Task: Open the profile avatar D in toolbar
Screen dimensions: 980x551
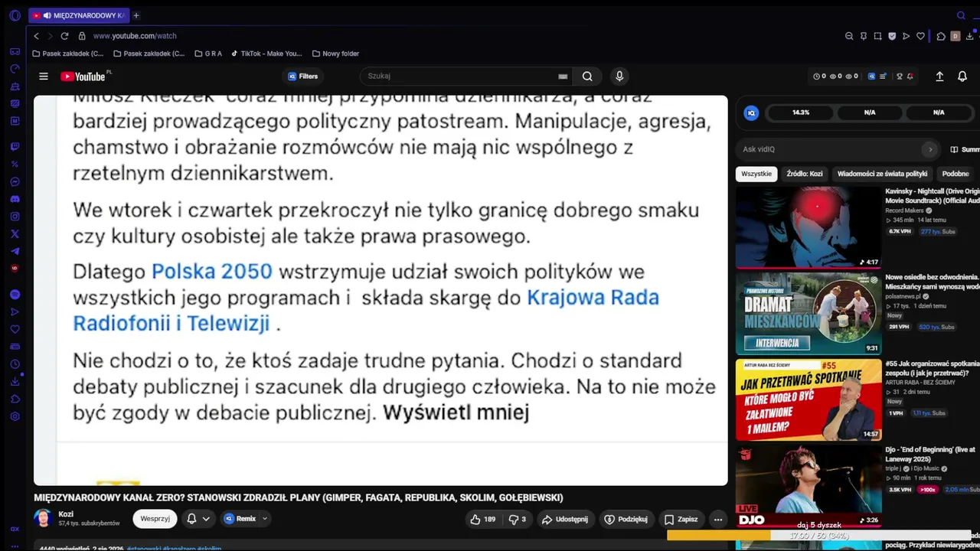Action: (x=955, y=36)
